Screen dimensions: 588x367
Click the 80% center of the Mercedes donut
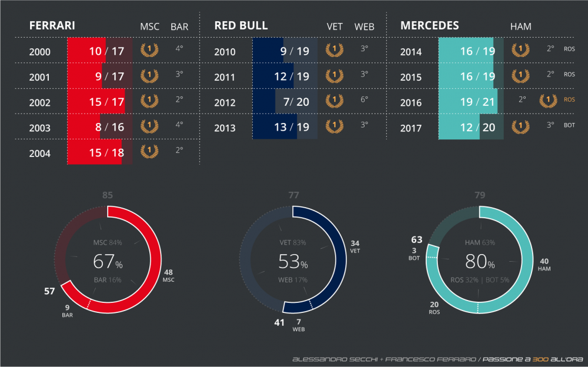tap(480, 261)
